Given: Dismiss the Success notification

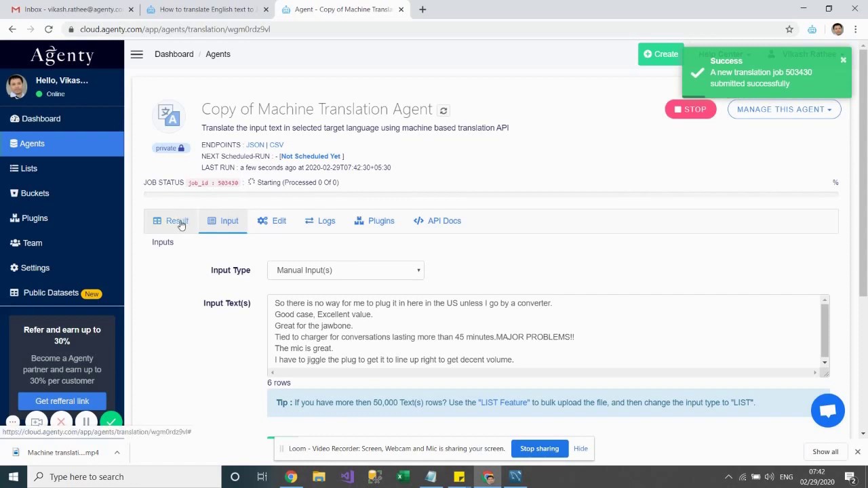Looking at the screenshot, I should 843,60.
